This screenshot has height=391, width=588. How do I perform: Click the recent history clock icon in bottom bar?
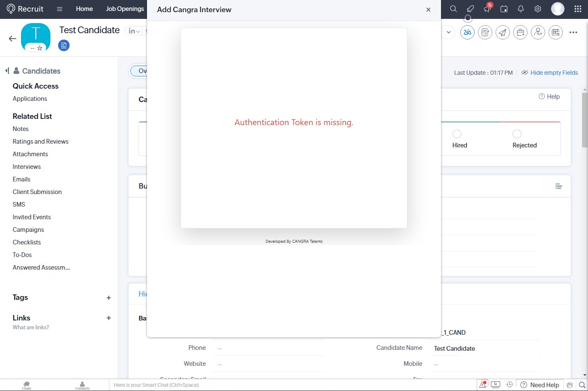[x=509, y=384]
